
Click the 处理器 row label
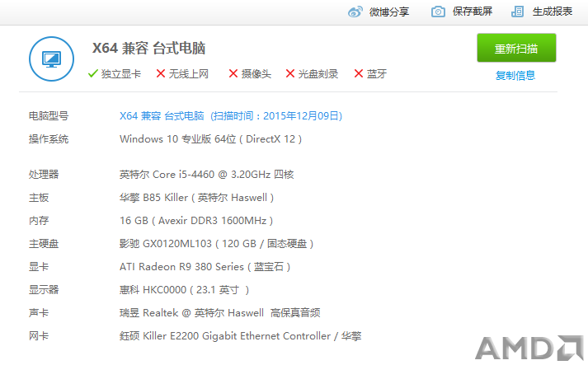click(x=44, y=174)
